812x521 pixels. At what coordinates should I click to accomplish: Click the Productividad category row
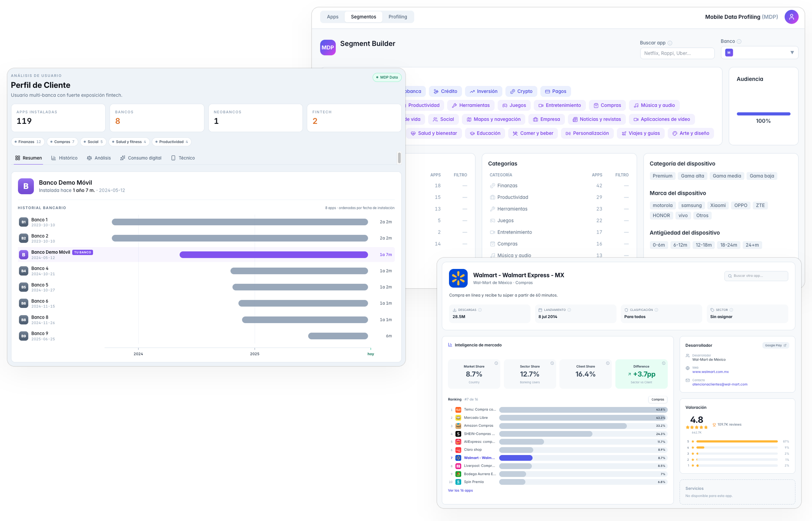[559, 197]
